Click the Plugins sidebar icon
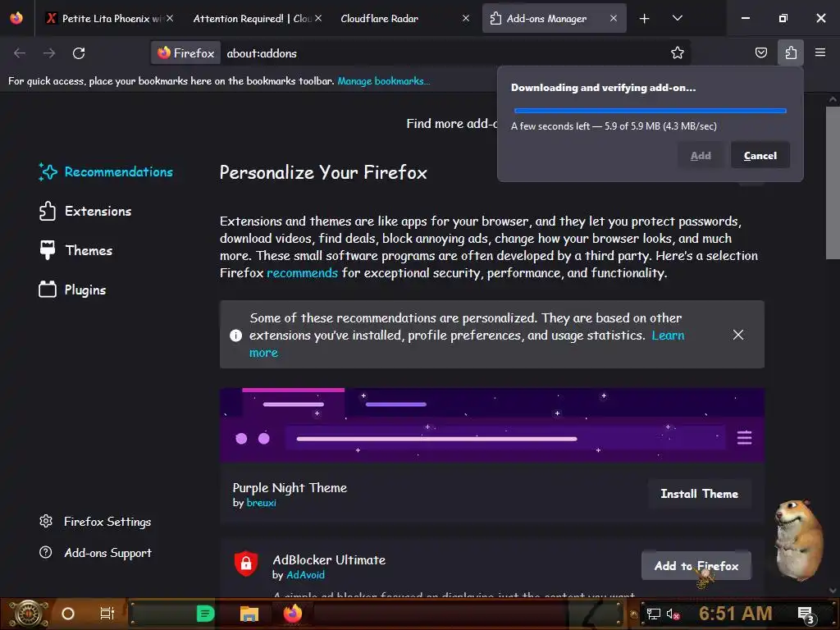Screen dimensions: 840x630 click(47, 290)
